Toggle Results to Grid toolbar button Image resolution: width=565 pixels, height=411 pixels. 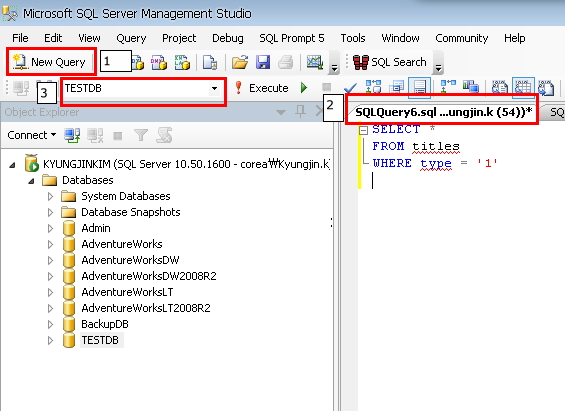(x=523, y=87)
